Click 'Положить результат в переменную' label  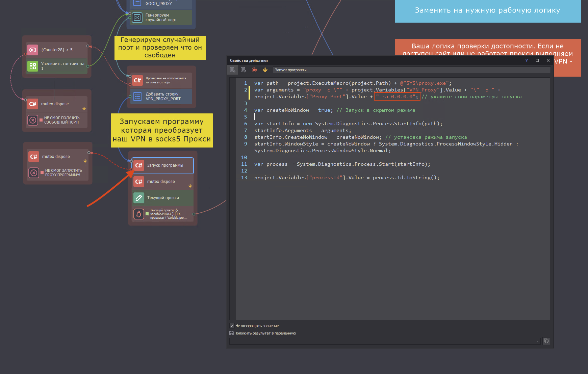tap(265, 333)
